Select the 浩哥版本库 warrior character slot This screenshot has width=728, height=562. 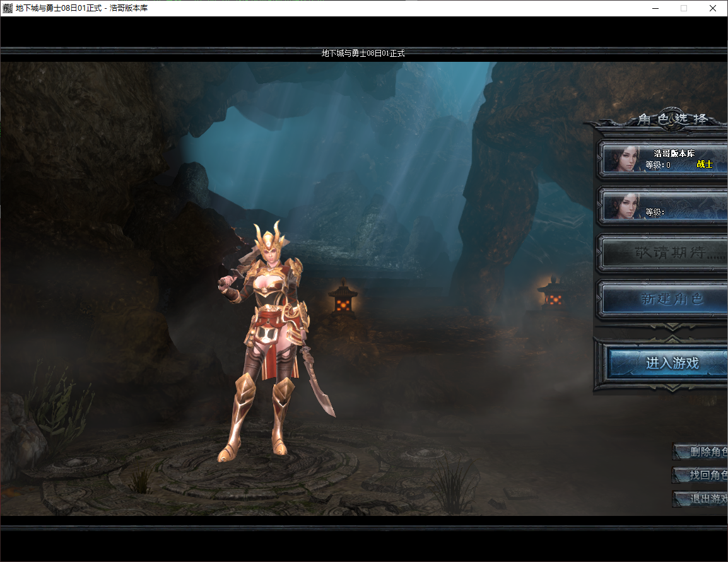coord(663,159)
